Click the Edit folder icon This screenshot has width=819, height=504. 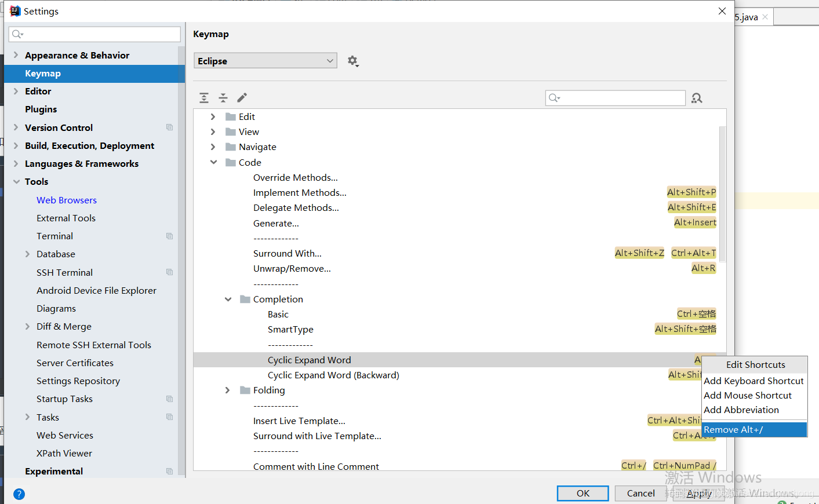point(231,116)
